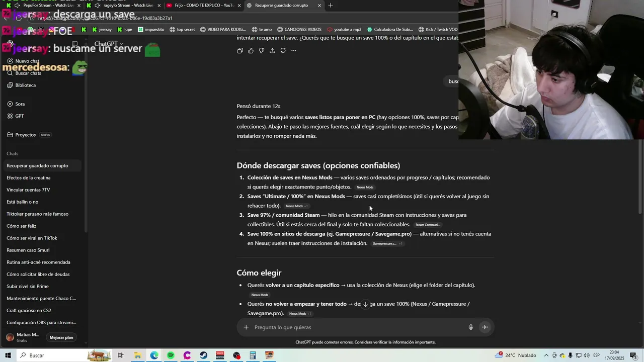Open Gamepressure.c... source chip

(387, 244)
